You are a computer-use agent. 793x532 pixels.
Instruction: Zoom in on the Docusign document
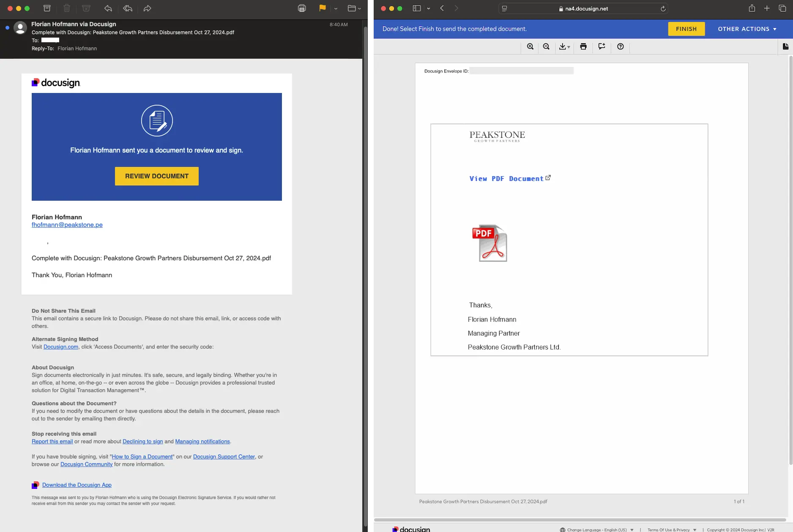530,46
